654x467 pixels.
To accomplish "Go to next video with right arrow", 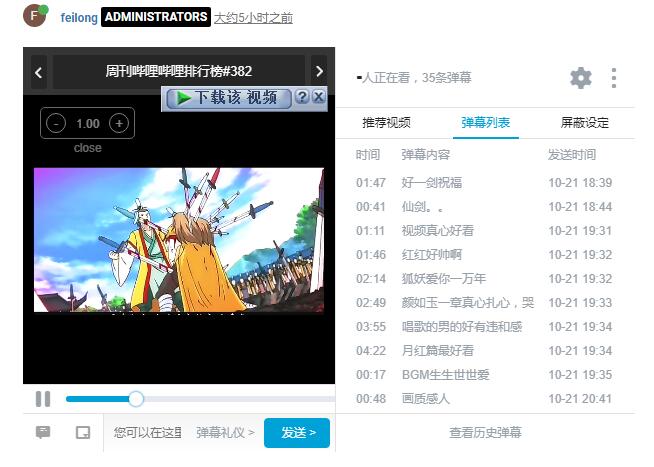I will coord(319,72).
